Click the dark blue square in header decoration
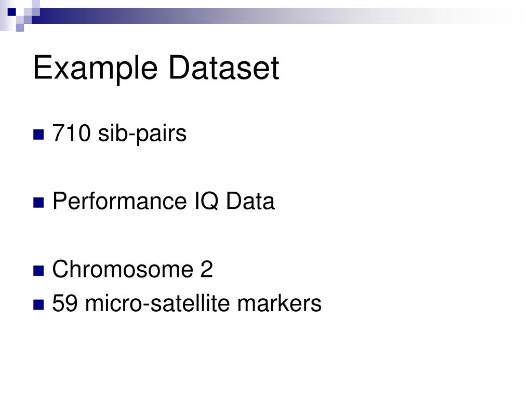Screen dimensions: 532x399 click(11, 12)
